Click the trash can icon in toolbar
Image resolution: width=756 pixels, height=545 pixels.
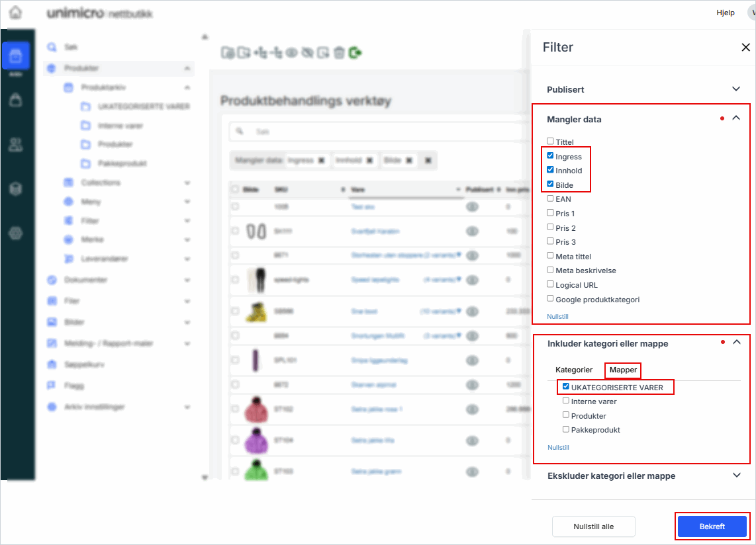tap(339, 53)
